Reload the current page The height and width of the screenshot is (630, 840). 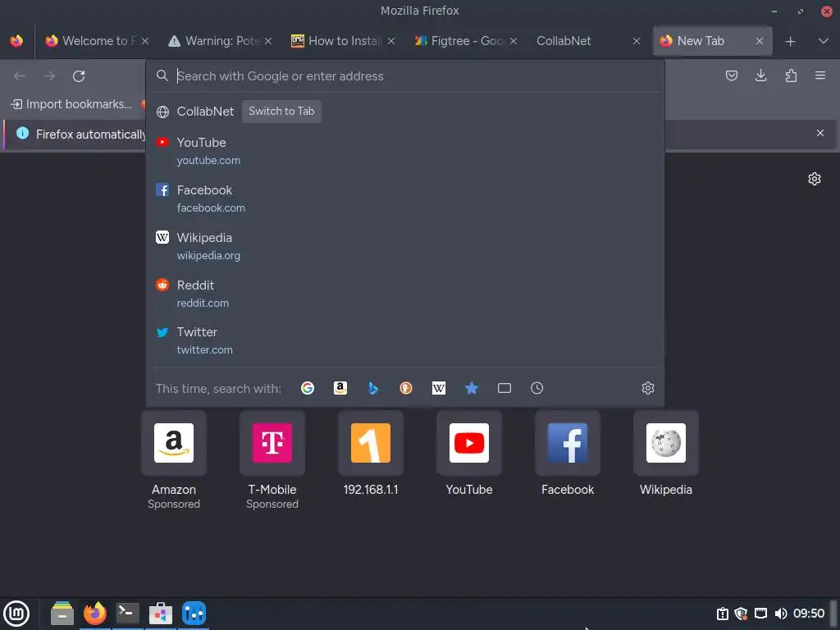coord(79,76)
